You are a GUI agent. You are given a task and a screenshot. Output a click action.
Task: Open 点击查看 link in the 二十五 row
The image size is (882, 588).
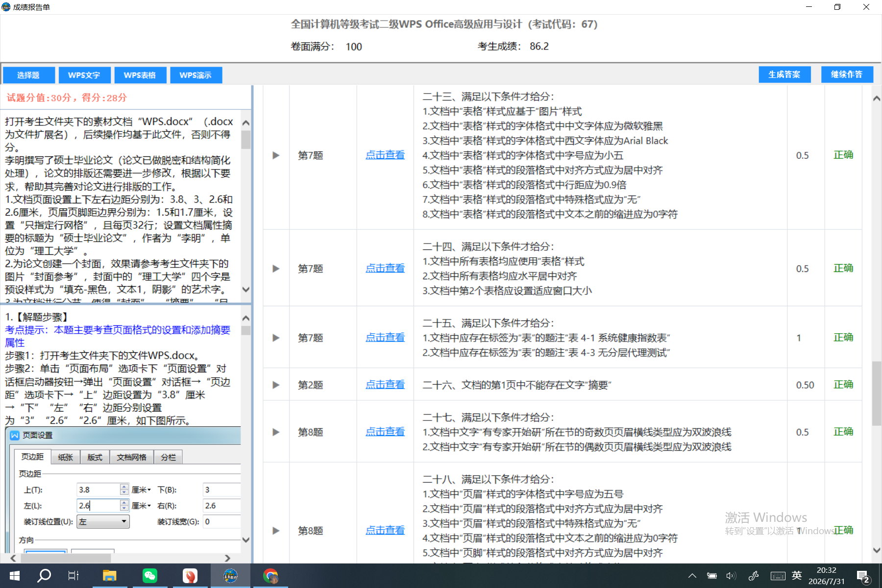pyautogui.click(x=385, y=338)
